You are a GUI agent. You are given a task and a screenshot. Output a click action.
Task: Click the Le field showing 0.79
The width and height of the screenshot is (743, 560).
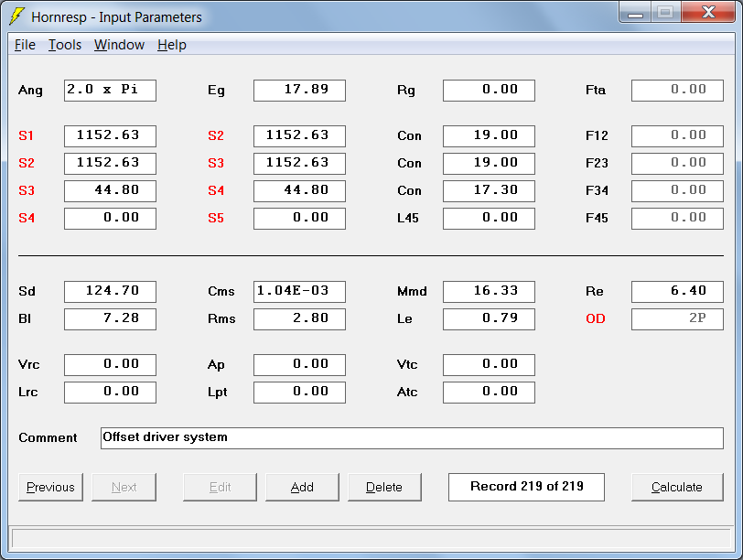[x=489, y=318]
